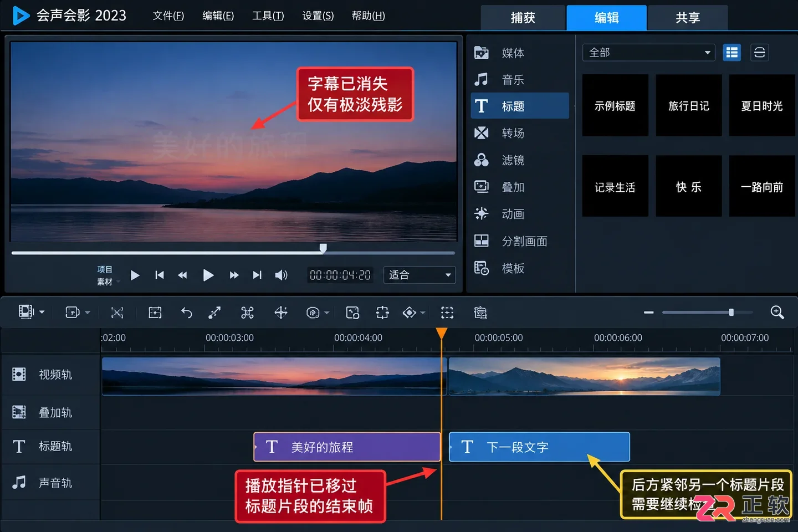Click the volume speaker icon in preview
The width and height of the screenshot is (798, 532).
(x=281, y=275)
